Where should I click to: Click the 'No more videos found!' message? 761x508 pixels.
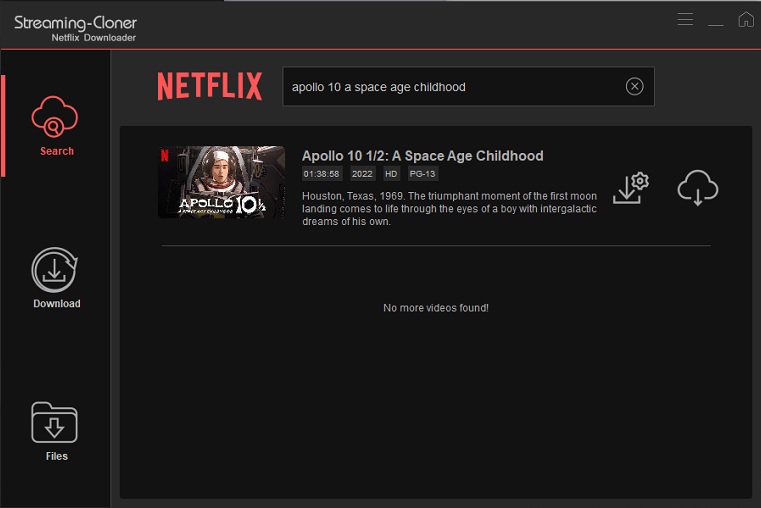tap(436, 308)
